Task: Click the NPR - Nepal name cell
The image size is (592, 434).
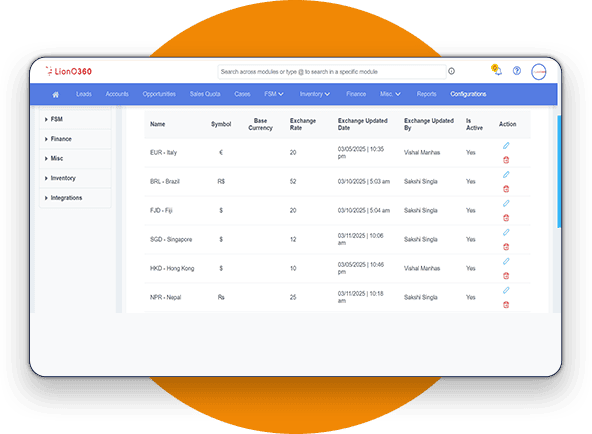Action: (165, 297)
